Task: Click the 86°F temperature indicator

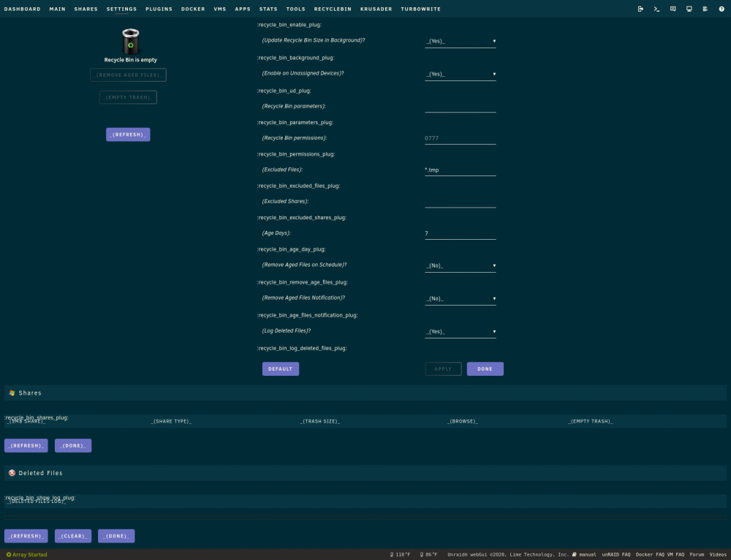Action: click(428, 555)
